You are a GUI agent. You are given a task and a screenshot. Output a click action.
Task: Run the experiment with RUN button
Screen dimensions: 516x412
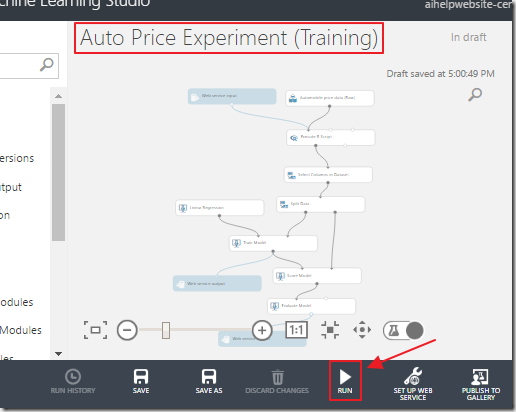pos(345,381)
